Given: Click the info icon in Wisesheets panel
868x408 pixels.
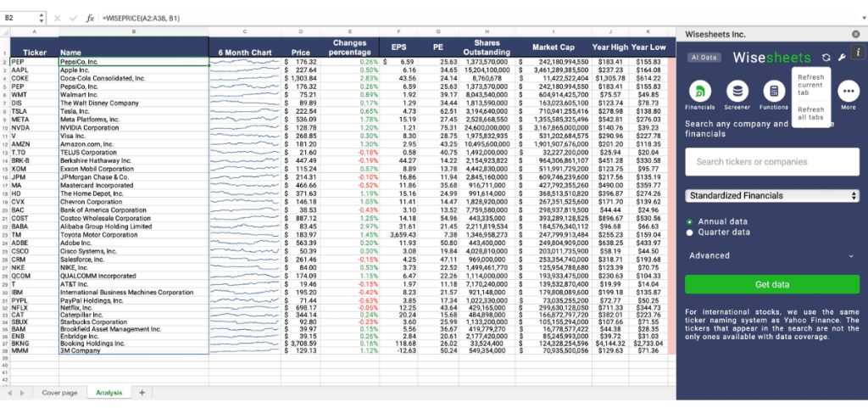Looking at the screenshot, I should coord(857,53).
